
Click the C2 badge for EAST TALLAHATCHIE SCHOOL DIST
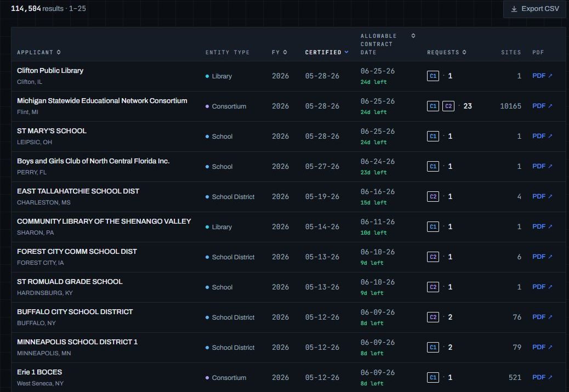pos(433,196)
